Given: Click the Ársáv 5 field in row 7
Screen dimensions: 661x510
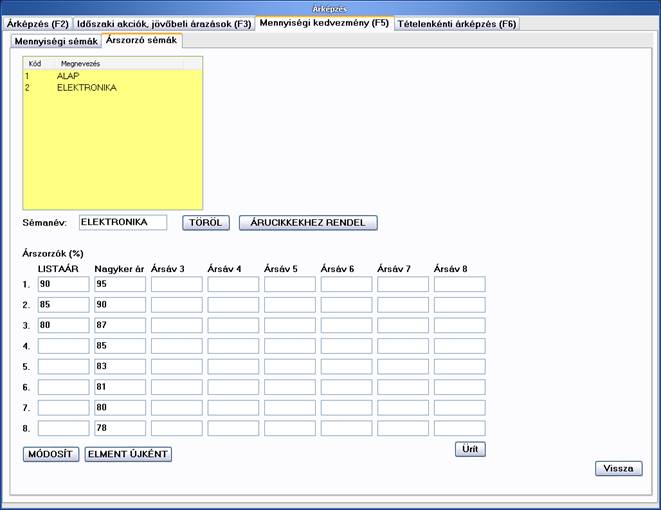Looking at the screenshot, I should pyautogui.click(x=290, y=408).
